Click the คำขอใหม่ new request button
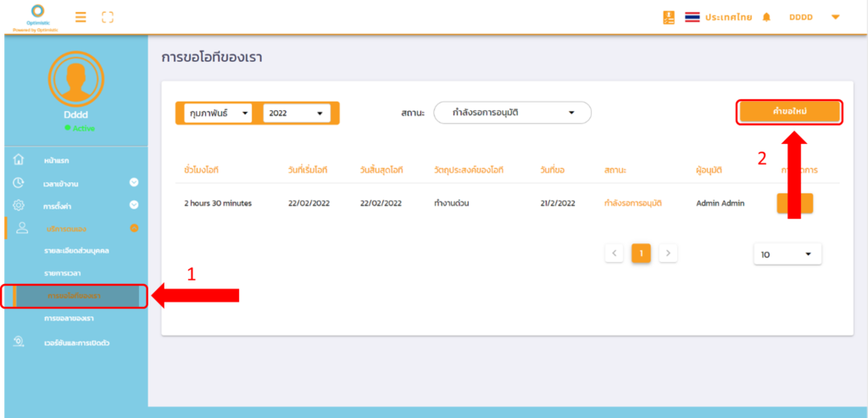868x418 pixels. coord(789,112)
